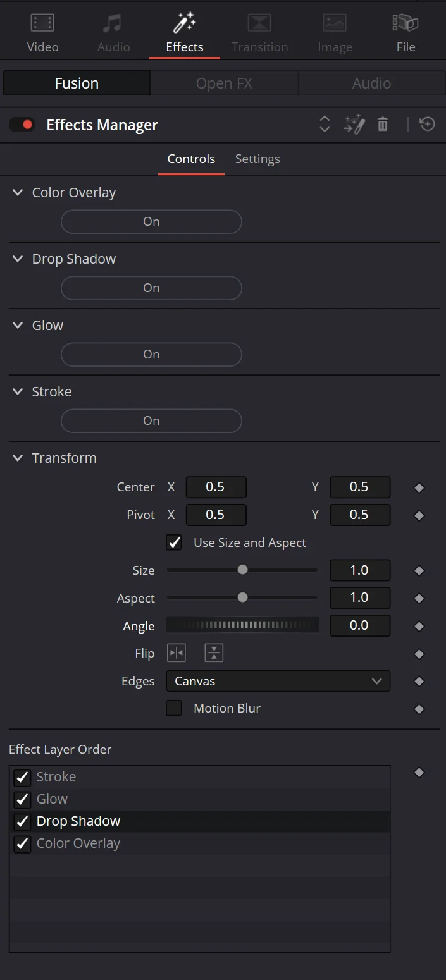Screen dimensions: 446x980
Task: Switch to the Fusion effects section
Action: [77, 83]
